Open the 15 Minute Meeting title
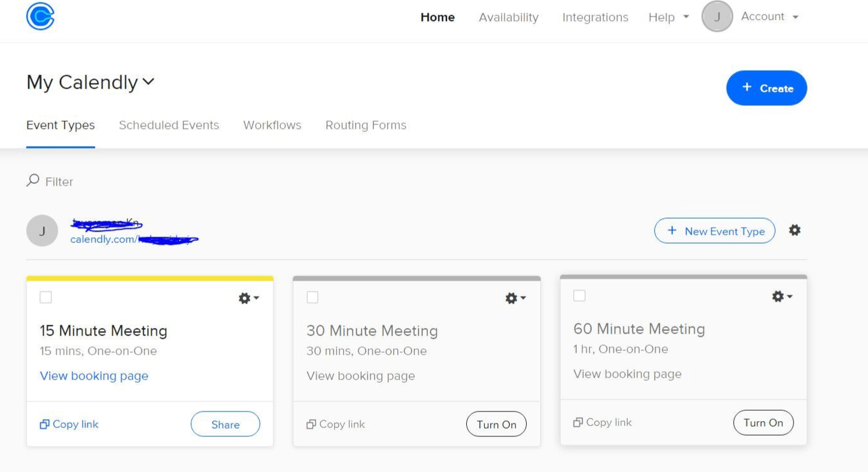This screenshot has height=472, width=868. pos(103,330)
